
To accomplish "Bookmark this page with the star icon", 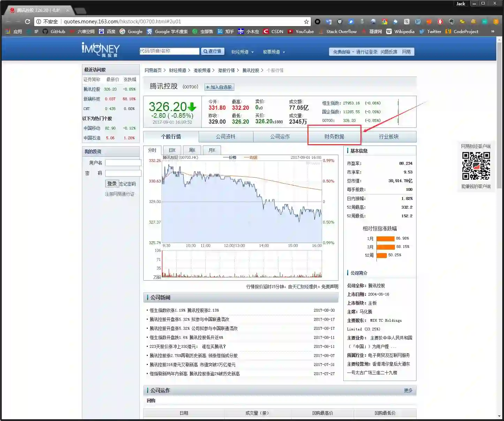I will coord(306,22).
